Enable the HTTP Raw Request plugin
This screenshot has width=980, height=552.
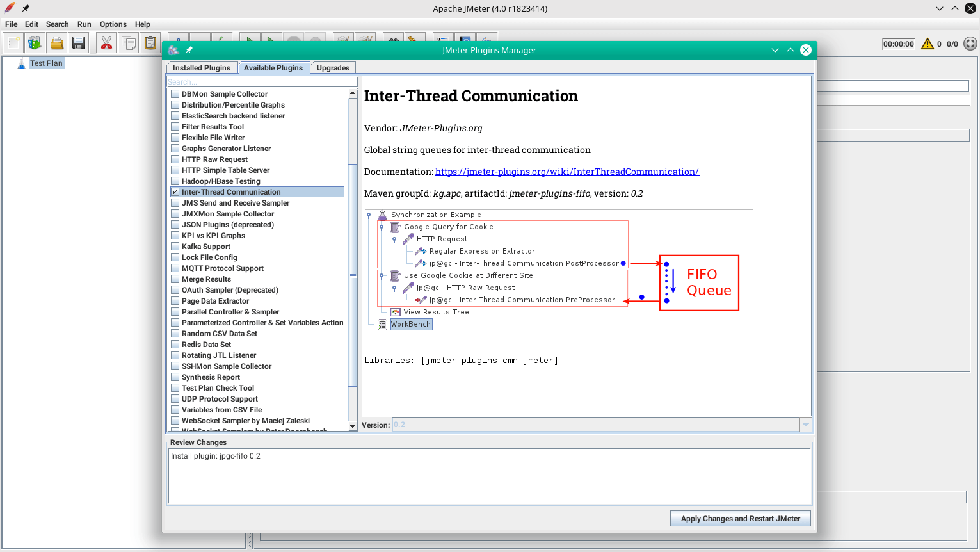tap(175, 159)
